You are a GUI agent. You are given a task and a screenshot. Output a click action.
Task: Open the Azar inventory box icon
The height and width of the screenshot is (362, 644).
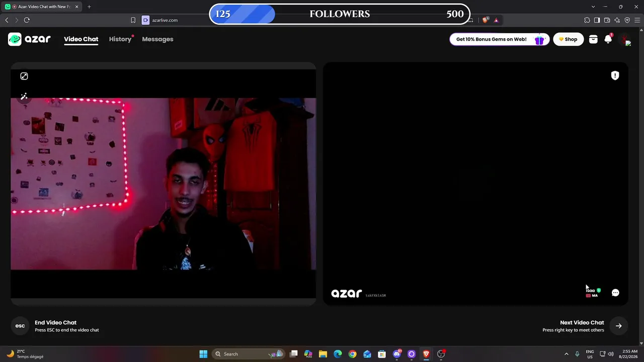pos(593,39)
